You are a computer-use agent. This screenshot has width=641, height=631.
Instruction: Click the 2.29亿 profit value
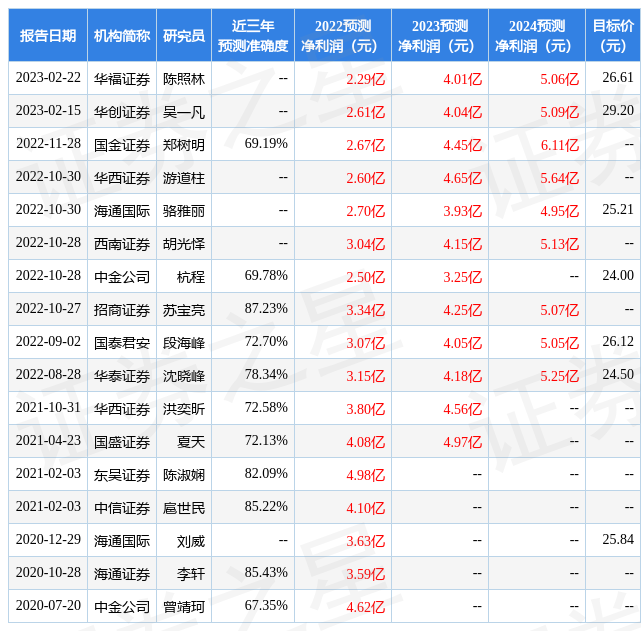coord(365,79)
